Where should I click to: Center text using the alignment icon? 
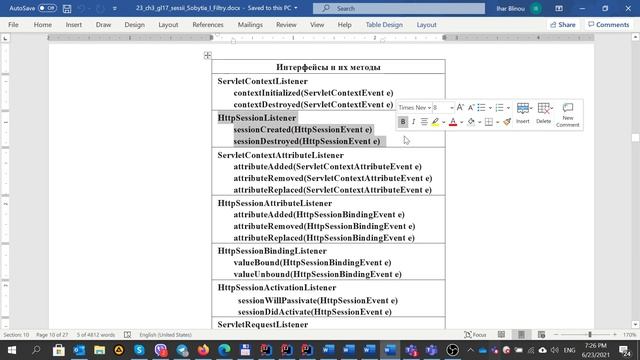tap(424, 122)
